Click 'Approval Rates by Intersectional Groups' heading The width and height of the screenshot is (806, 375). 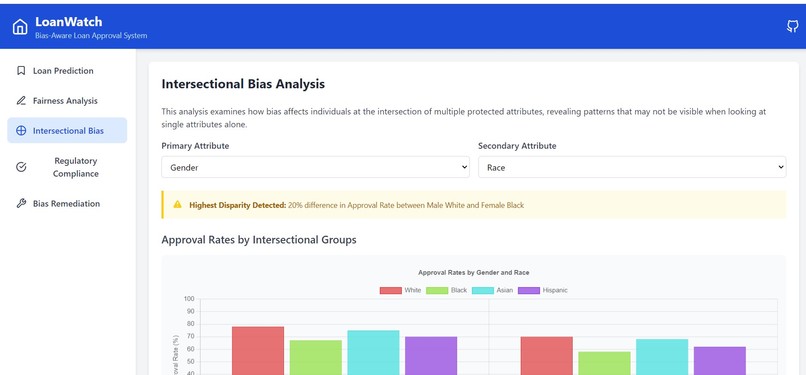259,240
